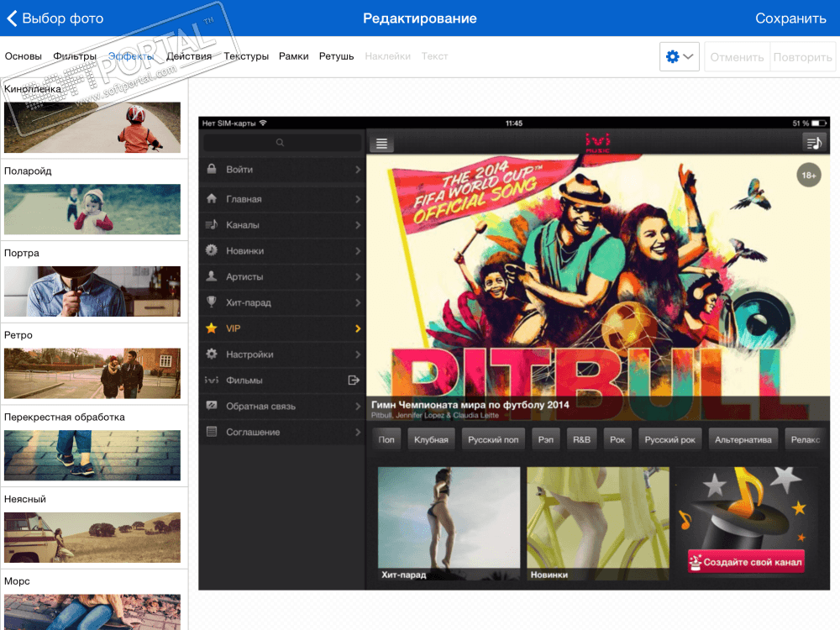Expand the Хит-парад row chevron
The height and width of the screenshot is (630, 840).
click(358, 302)
